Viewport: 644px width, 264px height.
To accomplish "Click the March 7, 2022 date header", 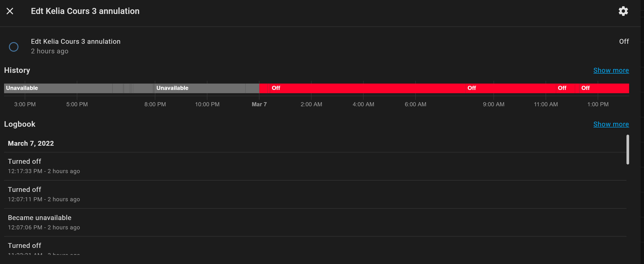I will [31, 143].
